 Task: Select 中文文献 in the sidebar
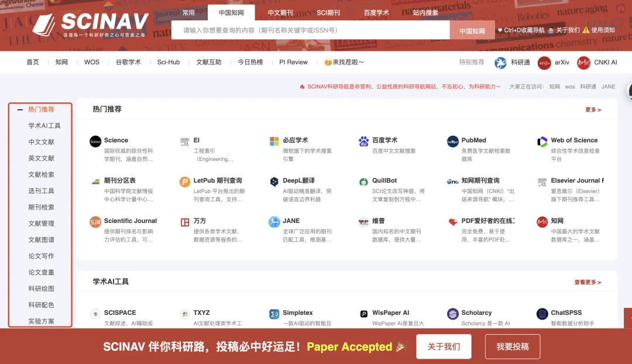pos(41,142)
